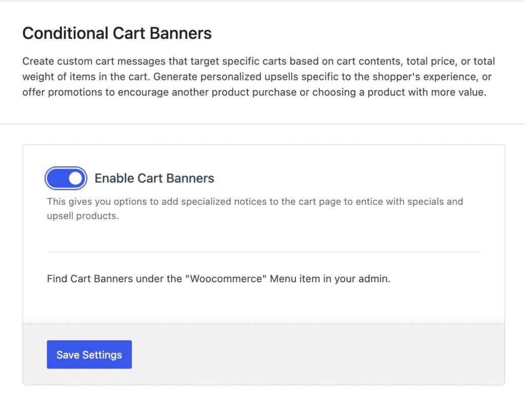Click the divider line inside the card
The height and width of the screenshot is (420, 525).
(x=264, y=251)
